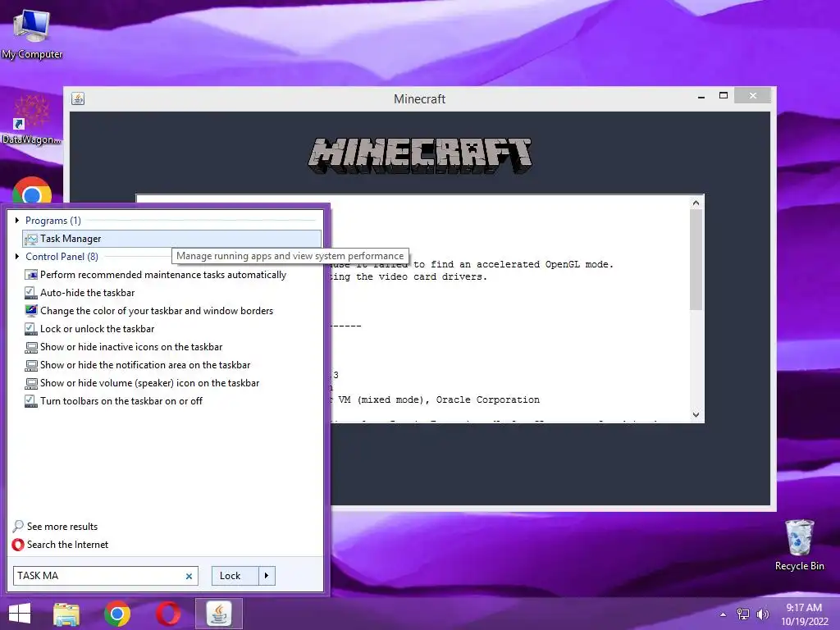The height and width of the screenshot is (630, 840).
Task: Click the taskbar color personalization icon
Action: [x=31, y=311]
